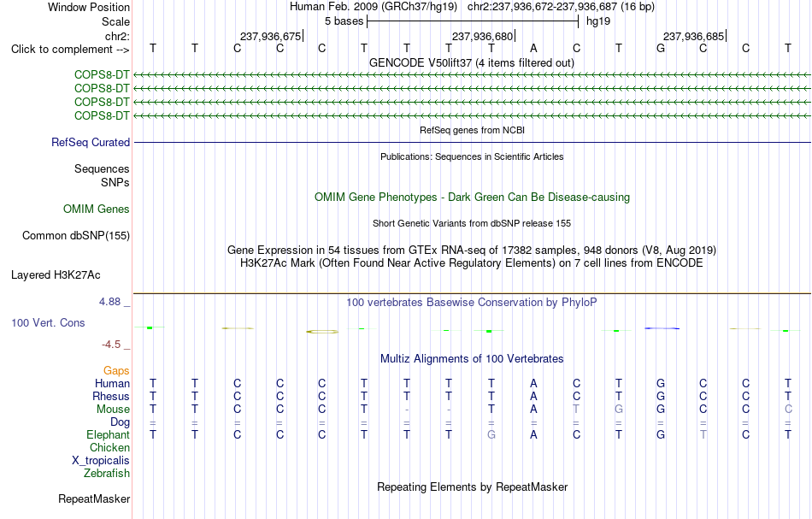The height and width of the screenshot is (519, 812).
Task: Click 'Repeating Elements by RepeatMasker' title
Action: click(473, 487)
